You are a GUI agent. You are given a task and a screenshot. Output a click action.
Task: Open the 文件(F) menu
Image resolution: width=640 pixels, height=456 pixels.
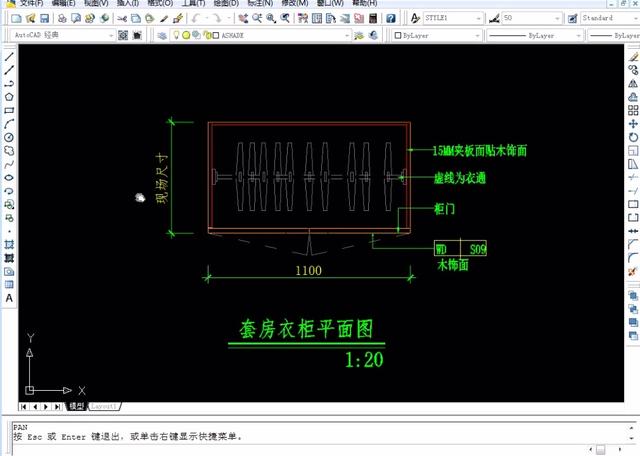pyautogui.click(x=31, y=3)
